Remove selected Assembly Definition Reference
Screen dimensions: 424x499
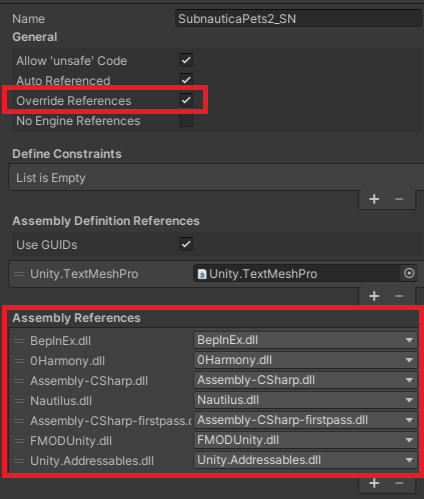pos(399,296)
